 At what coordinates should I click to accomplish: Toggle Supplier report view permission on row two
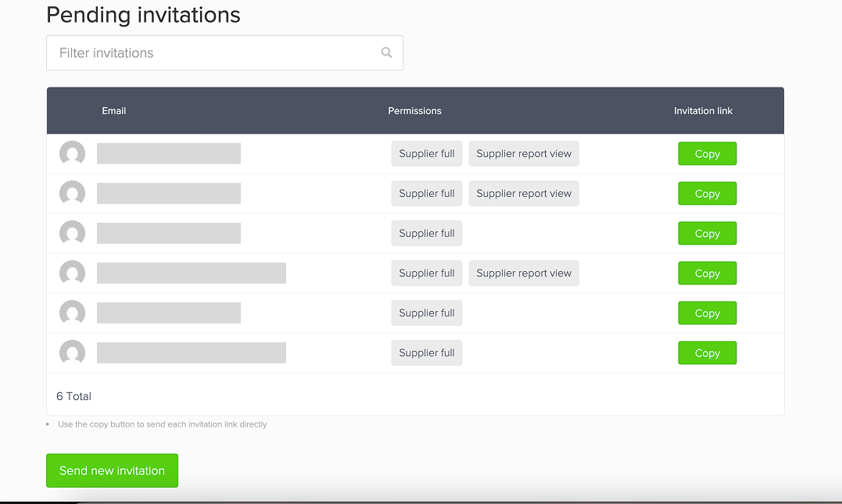524,193
